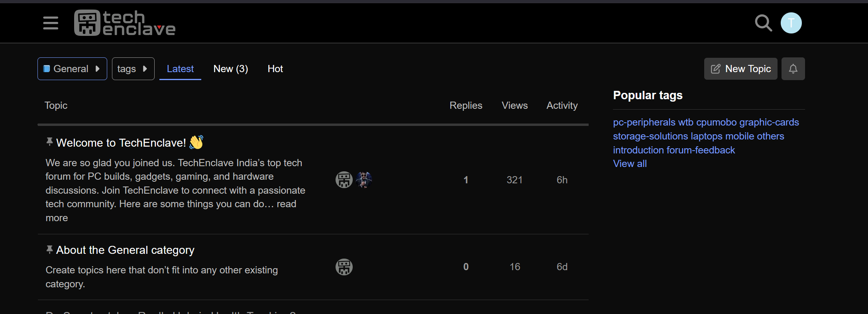Open the wtb tag

click(x=686, y=122)
